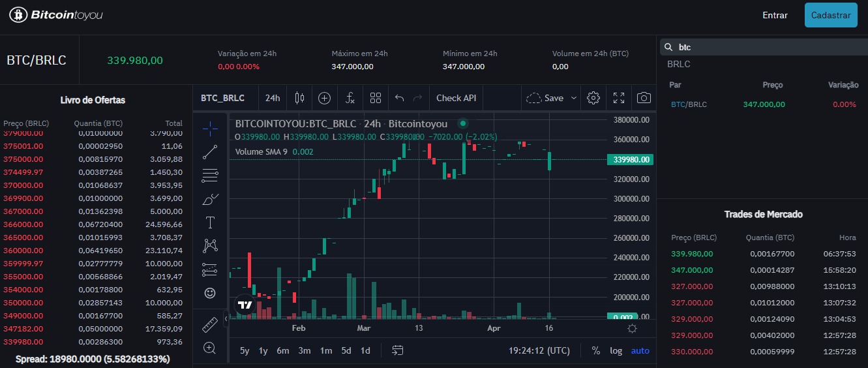Save the chart layout
Viewport: 868px width, 368px height.
[x=545, y=98]
